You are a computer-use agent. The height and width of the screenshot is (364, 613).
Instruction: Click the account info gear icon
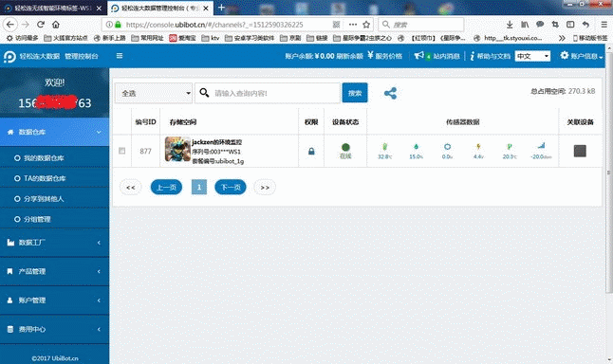(565, 56)
